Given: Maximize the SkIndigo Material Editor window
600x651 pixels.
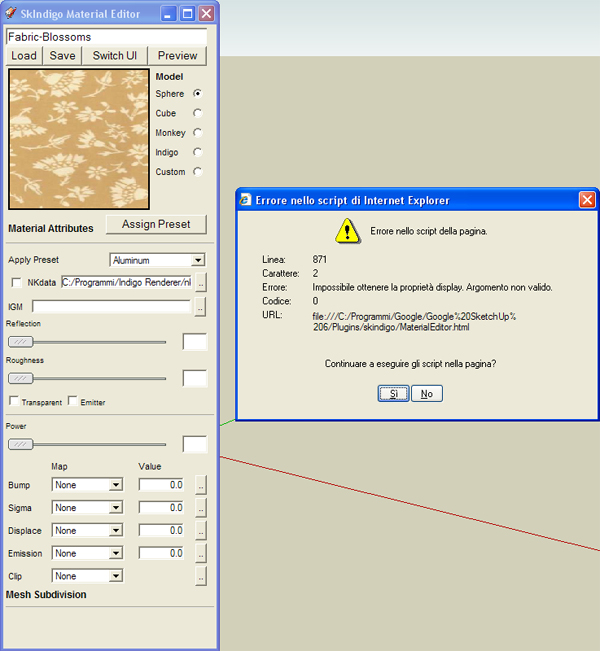Looking at the screenshot, I should tap(187, 14).
